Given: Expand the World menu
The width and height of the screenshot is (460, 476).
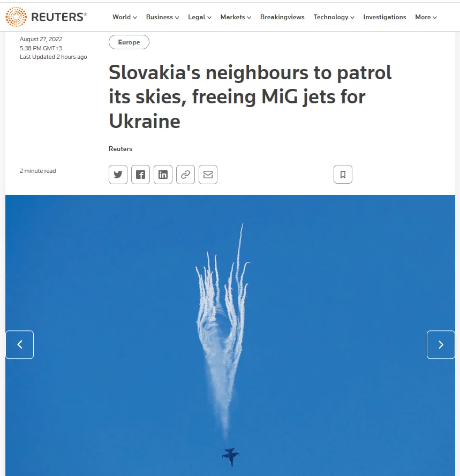Looking at the screenshot, I should [124, 17].
